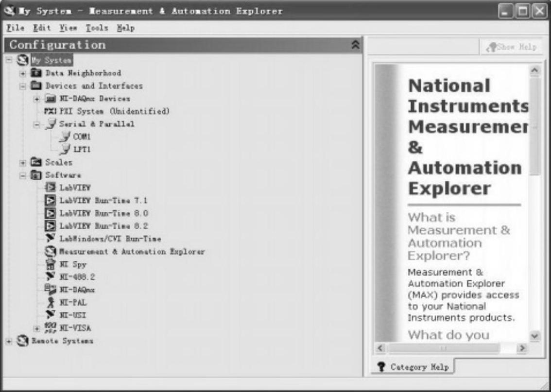
Task: Click the help pane horizontal scrollbar thumb
Action: [x=444, y=348]
